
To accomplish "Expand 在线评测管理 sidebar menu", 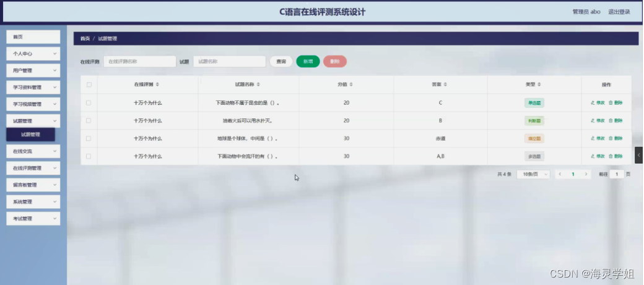I will (33, 168).
